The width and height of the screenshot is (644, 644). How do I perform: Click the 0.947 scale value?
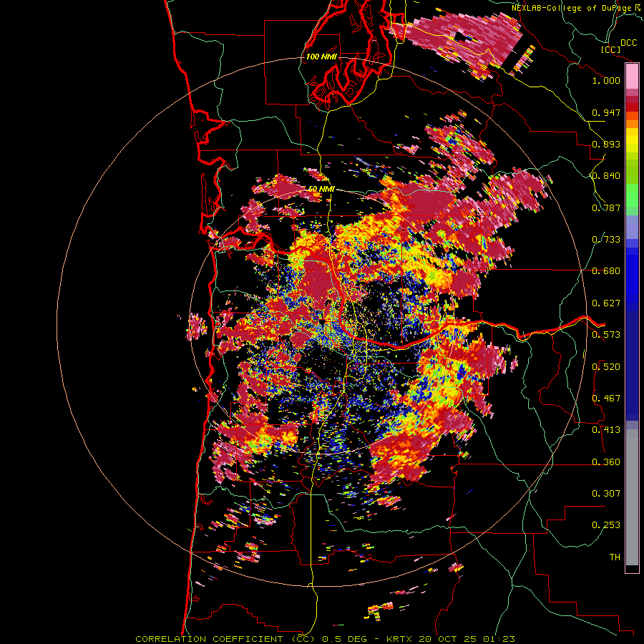pos(606,112)
